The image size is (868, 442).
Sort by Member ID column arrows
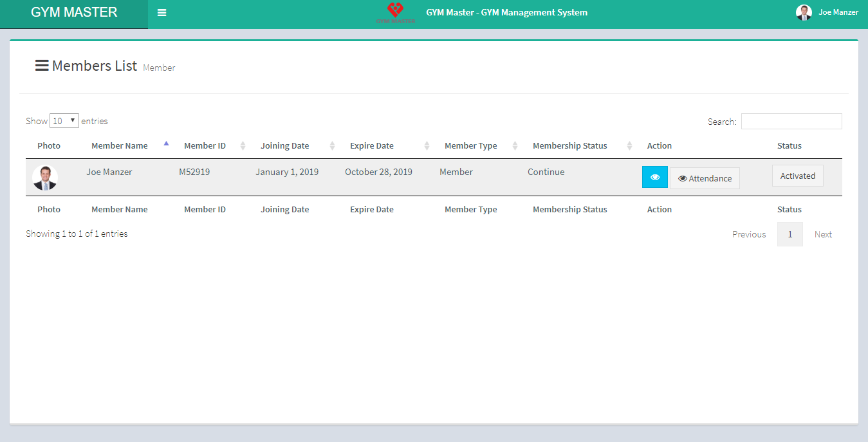click(243, 146)
